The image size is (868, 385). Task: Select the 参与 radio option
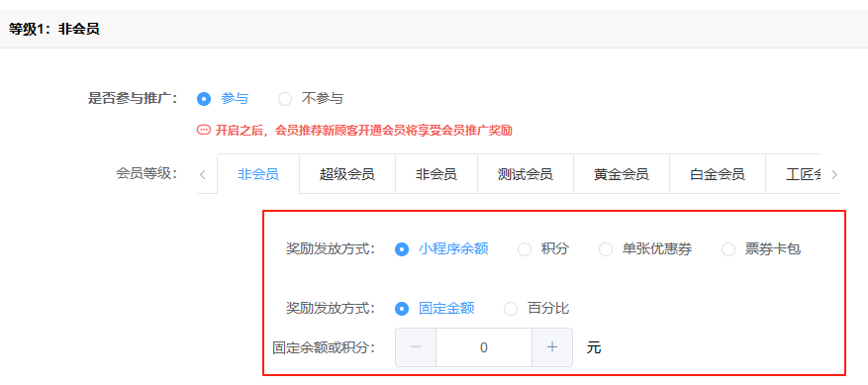(223, 99)
